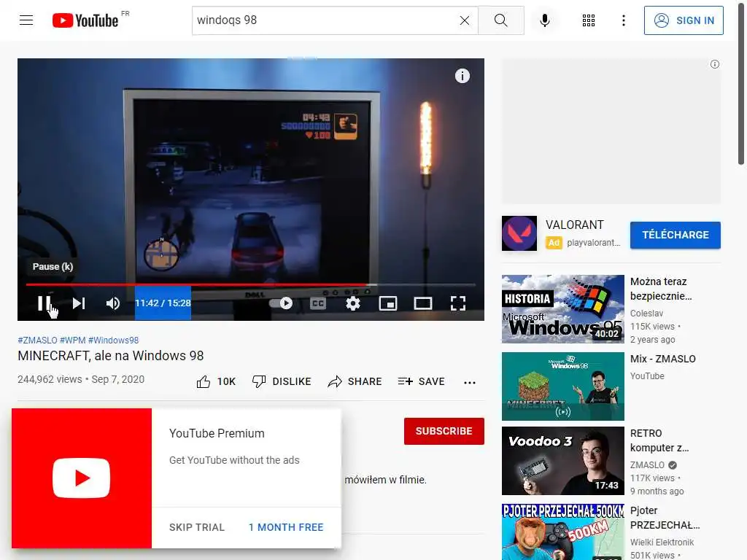Seek on the red video progress bar

coord(250,285)
